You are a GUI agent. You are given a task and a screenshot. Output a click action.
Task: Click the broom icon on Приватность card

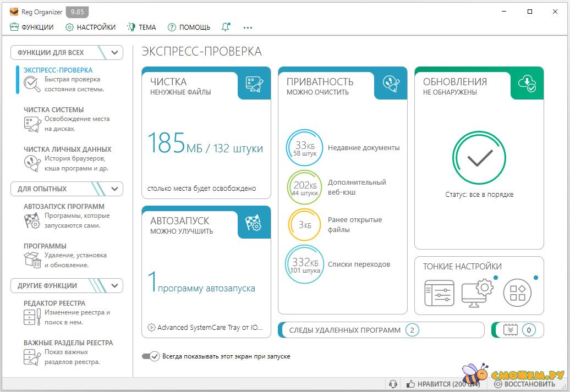point(391,84)
